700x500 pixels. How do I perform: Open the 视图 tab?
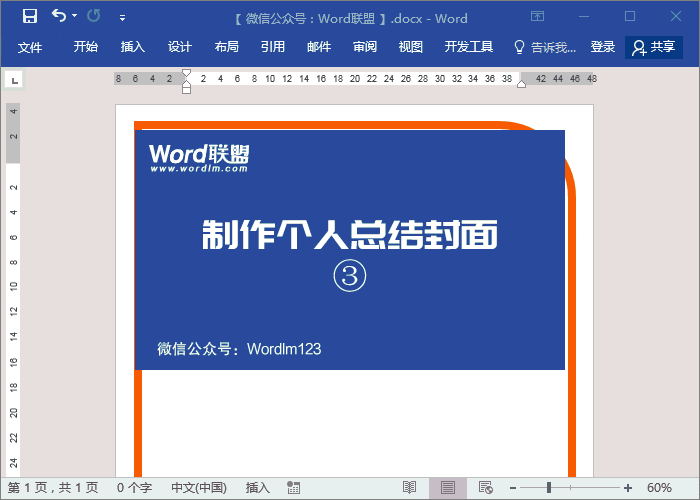pos(411,46)
